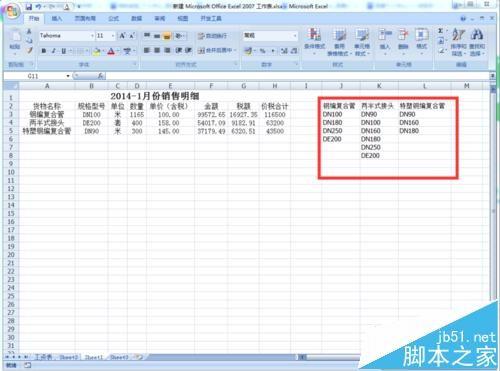Save workbook from quick access toolbar
This screenshot has width=500, height=371.
(x=29, y=6)
